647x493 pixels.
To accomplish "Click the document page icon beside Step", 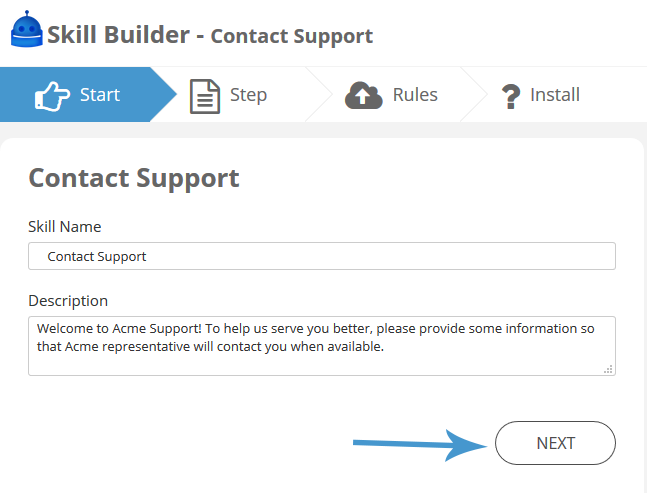I will (205, 96).
